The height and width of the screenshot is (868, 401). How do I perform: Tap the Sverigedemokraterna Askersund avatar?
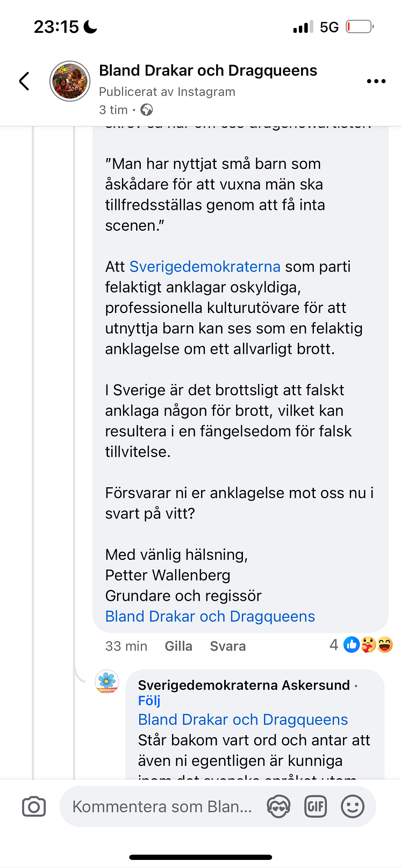pos(107,682)
